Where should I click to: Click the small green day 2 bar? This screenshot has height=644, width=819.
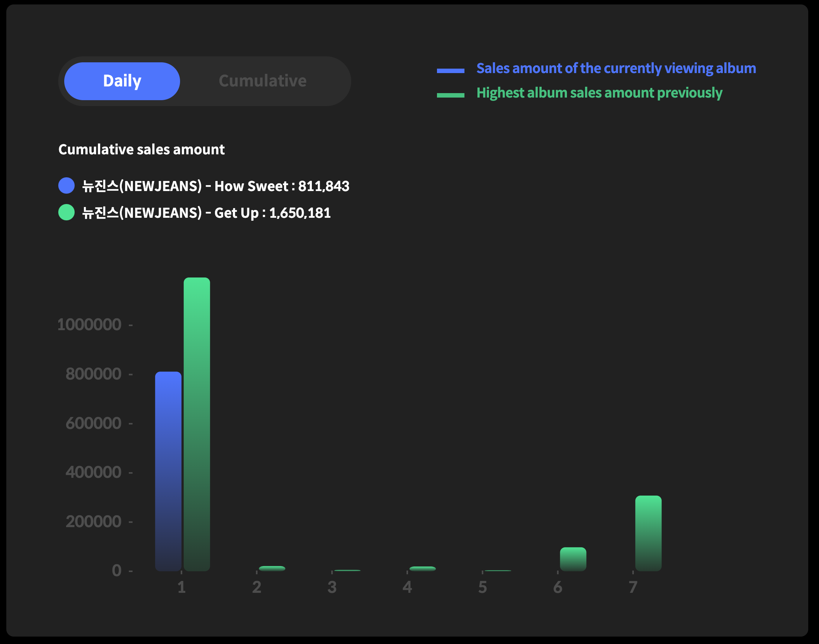coord(272,568)
